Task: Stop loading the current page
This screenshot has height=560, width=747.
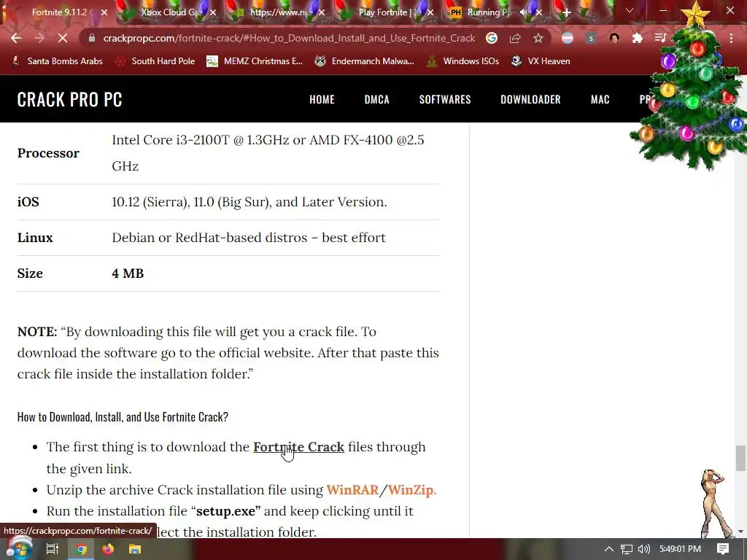Action: pyautogui.click(x=63, y=38)
